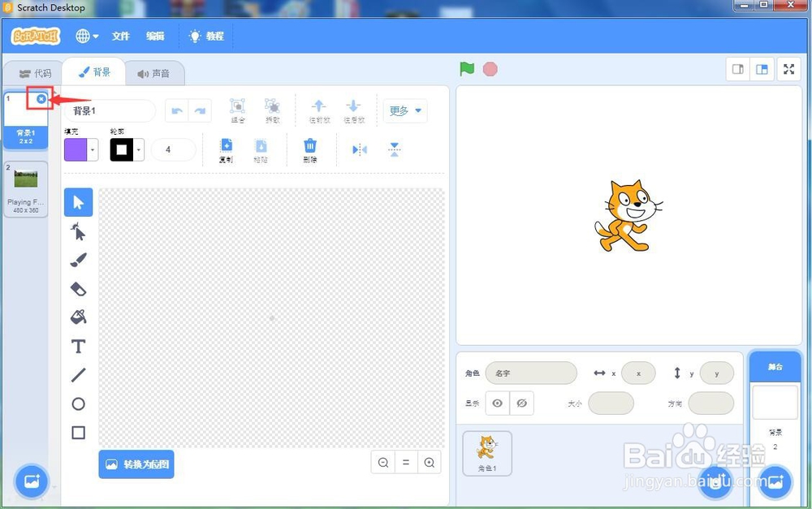Viewport: 812px width, 509px height.
Task: Enter full screen stage mode
Action: coord(788,69)
